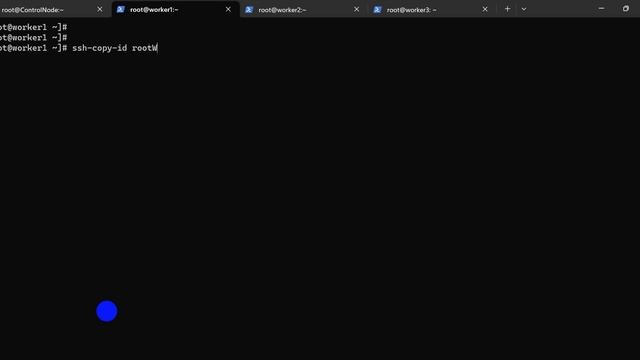Expand the new tab profile dropdown
Viewport: 640px width, 360px height.
click(524, 9)
